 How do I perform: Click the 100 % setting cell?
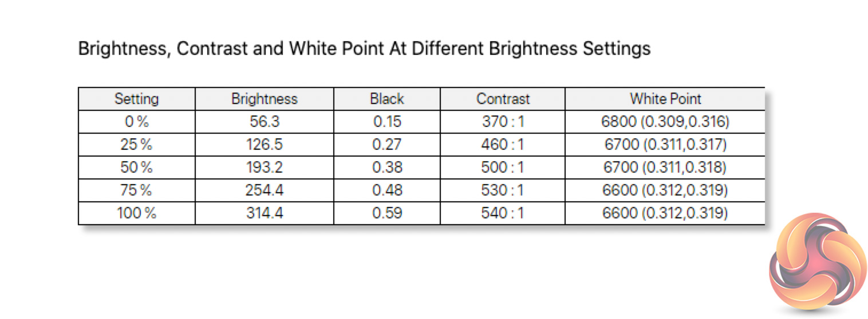(136, 213)
